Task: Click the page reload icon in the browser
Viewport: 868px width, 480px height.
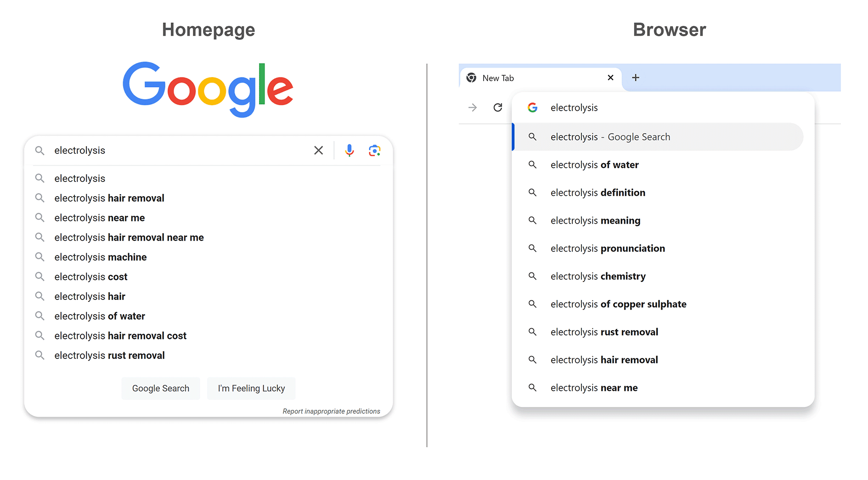Action: tap(497, 107)
